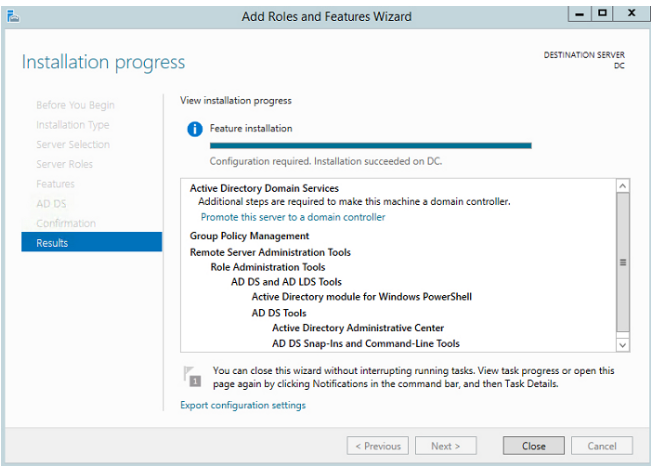Select 'Active Directory module for Windows PowerShell'
Viewport: 658px width, 471px height.
point(362,297)
